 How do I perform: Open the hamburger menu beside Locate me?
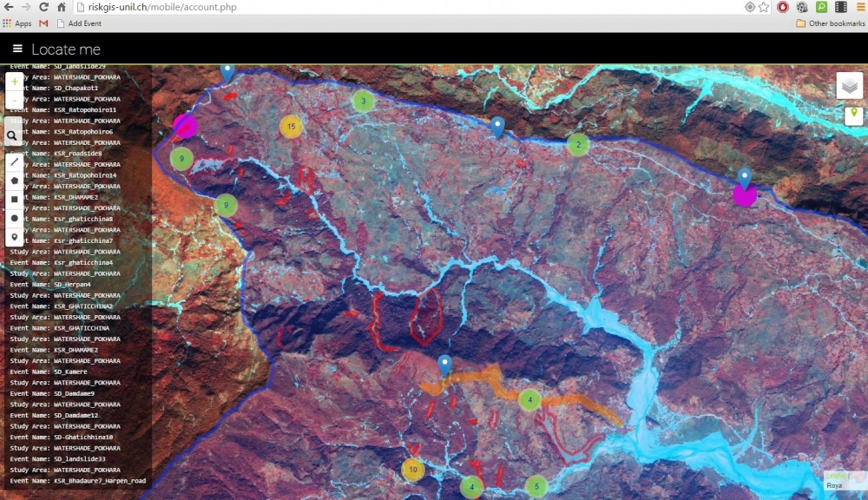click(17, 49)
